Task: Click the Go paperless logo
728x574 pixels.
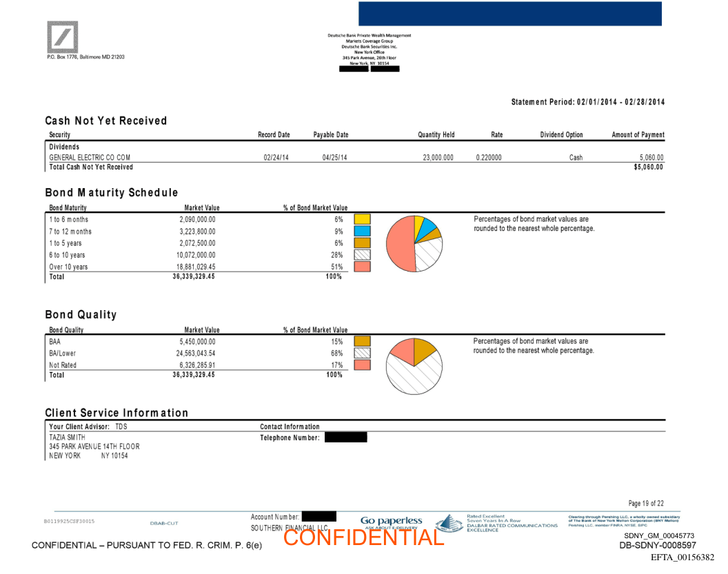Action: point(391,522)
